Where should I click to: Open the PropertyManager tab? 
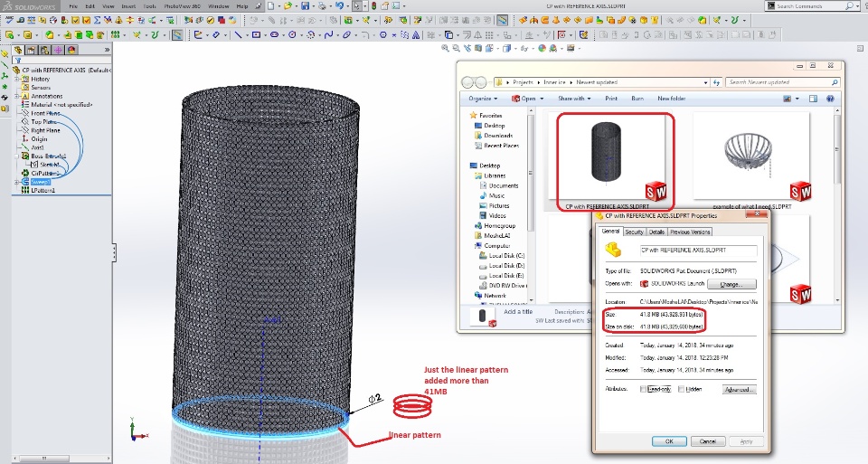point(31,51)
